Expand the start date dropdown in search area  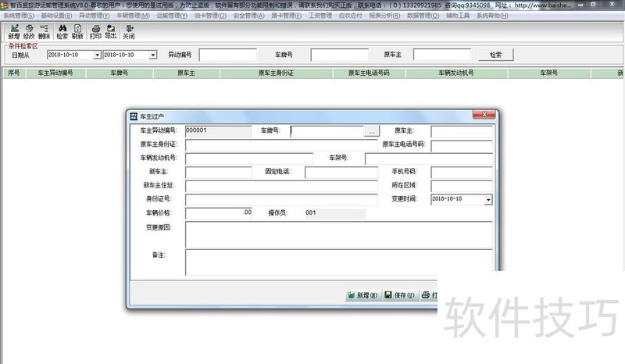click(x=97, y=55)
